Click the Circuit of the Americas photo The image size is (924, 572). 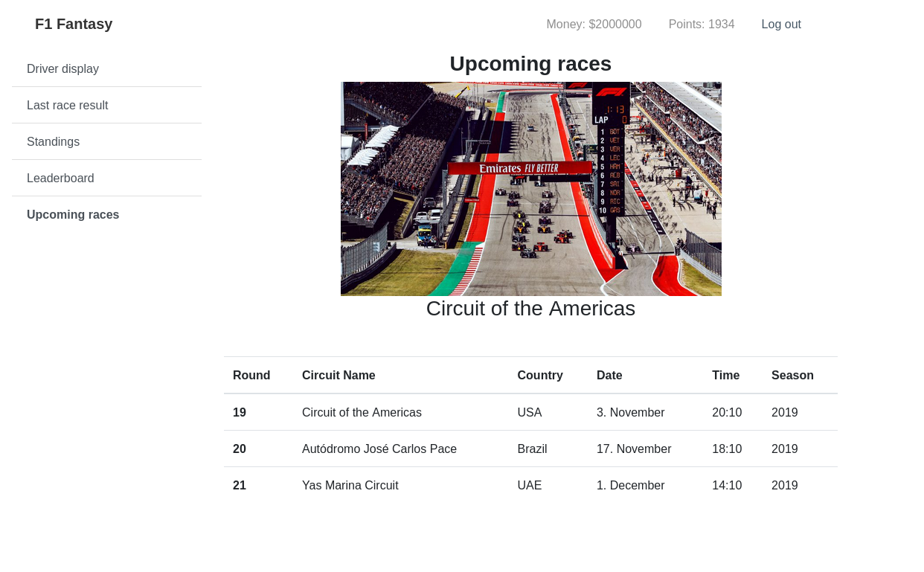[x=531, y=189]
